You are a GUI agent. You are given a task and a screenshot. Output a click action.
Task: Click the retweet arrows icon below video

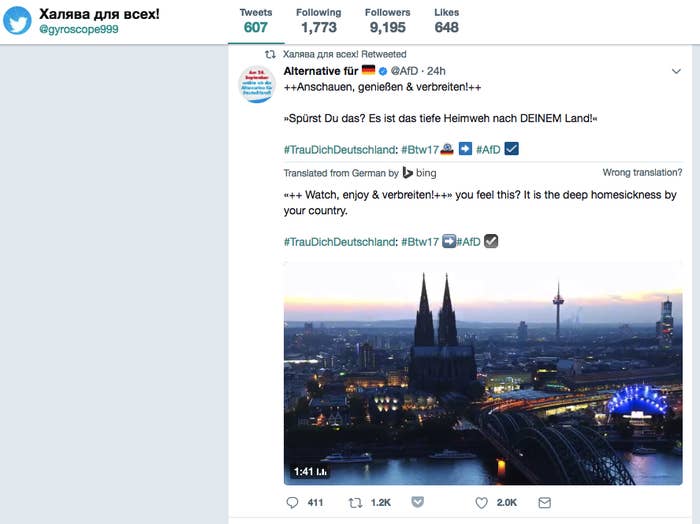pos(355,503)
